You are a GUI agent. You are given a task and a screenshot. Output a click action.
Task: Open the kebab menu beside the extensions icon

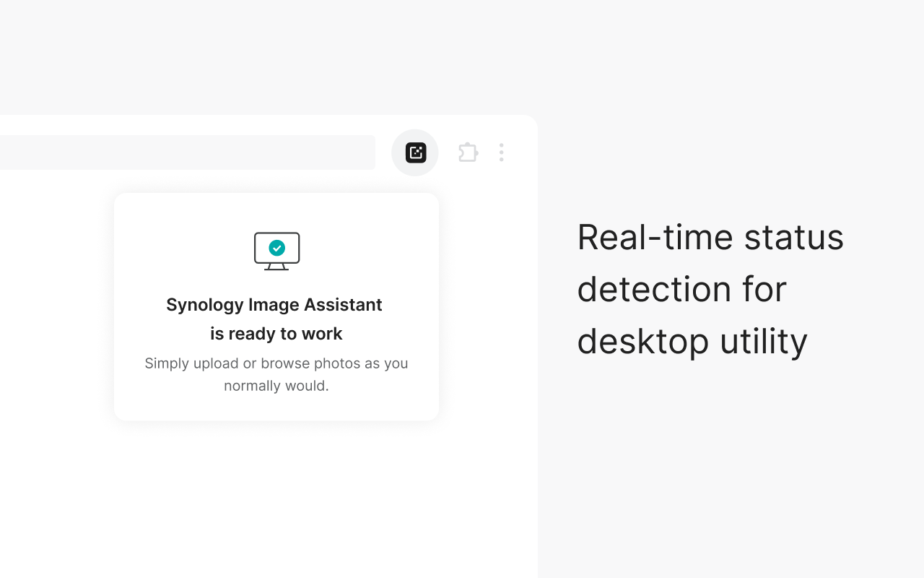[502, 152]
